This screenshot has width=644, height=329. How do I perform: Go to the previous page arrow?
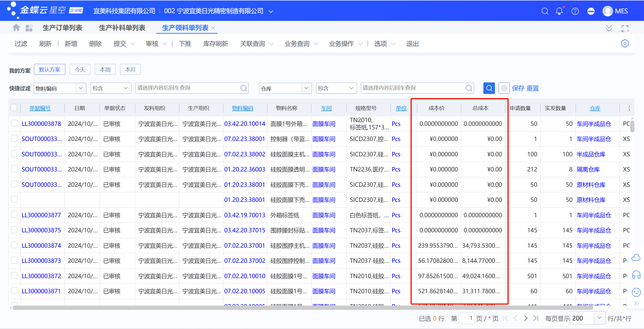[515, 318]
